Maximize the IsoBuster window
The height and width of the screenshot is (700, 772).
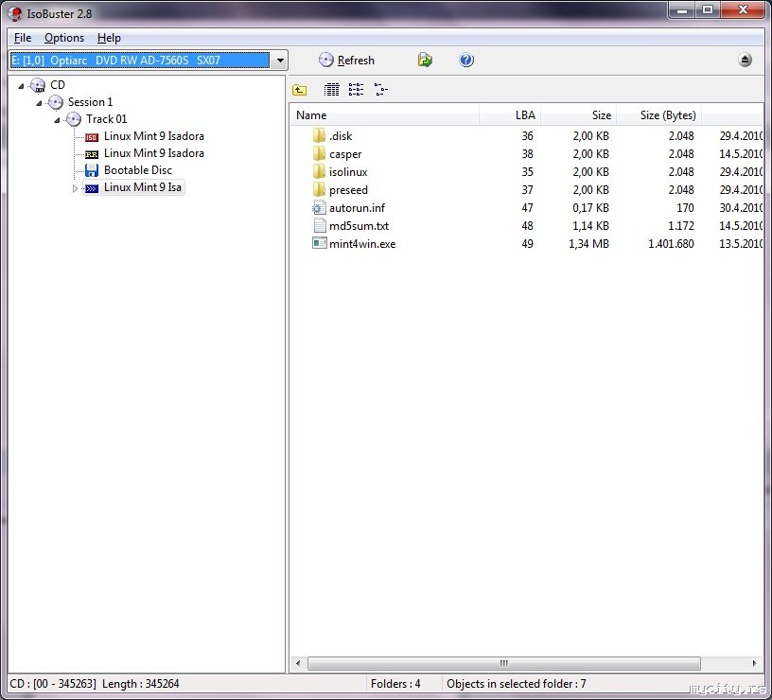tap(708, 9)
